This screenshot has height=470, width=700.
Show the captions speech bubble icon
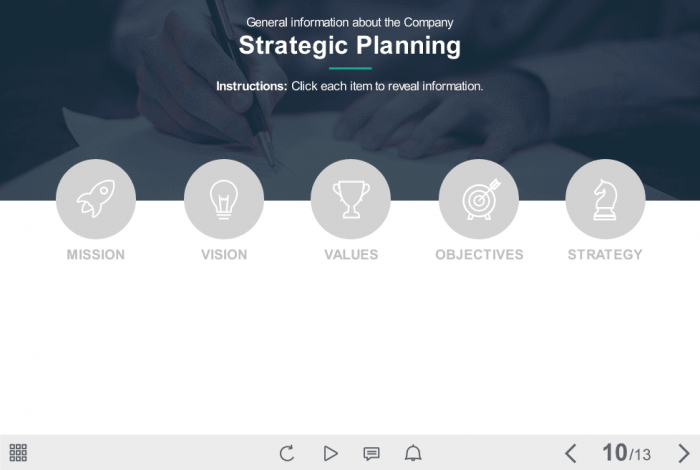pyautogui.click(x=372, y=453)
